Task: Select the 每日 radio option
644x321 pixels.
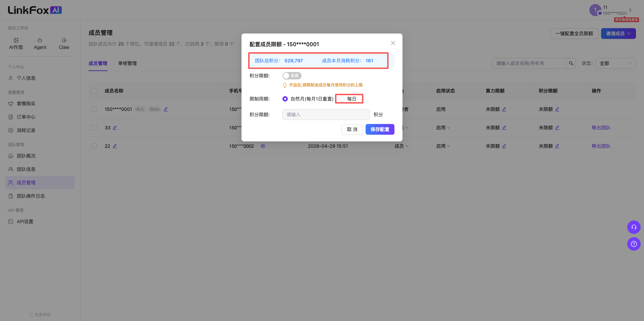Action: tap(347, 99)
